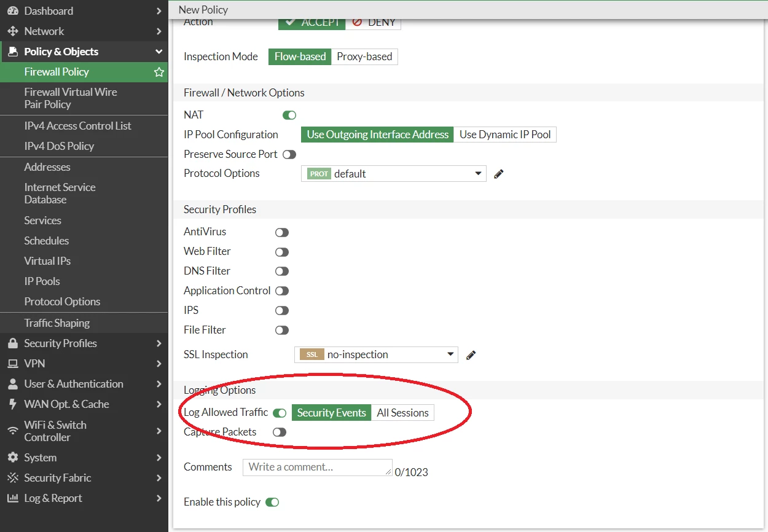The width and height of the screenshot is (768, 532).
Task: Expand the Security Fabric chevron
Action: (159, 478)
